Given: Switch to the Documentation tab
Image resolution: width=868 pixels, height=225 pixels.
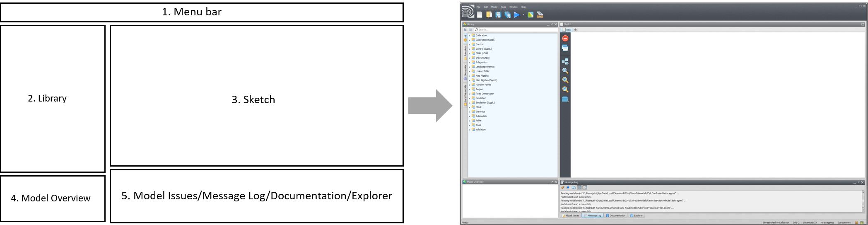Looking at the screenshot, I should click(x=615, y=215).
